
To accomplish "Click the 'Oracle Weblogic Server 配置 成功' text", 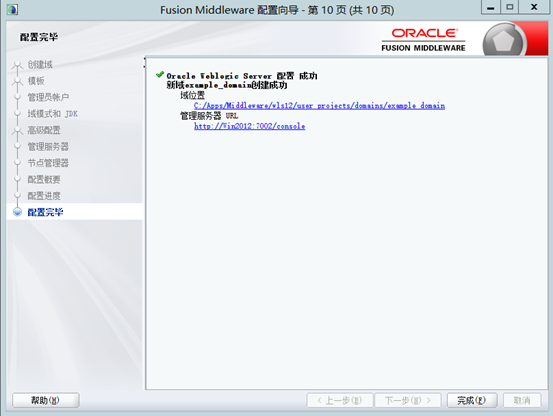I will [x=242, y=76].
